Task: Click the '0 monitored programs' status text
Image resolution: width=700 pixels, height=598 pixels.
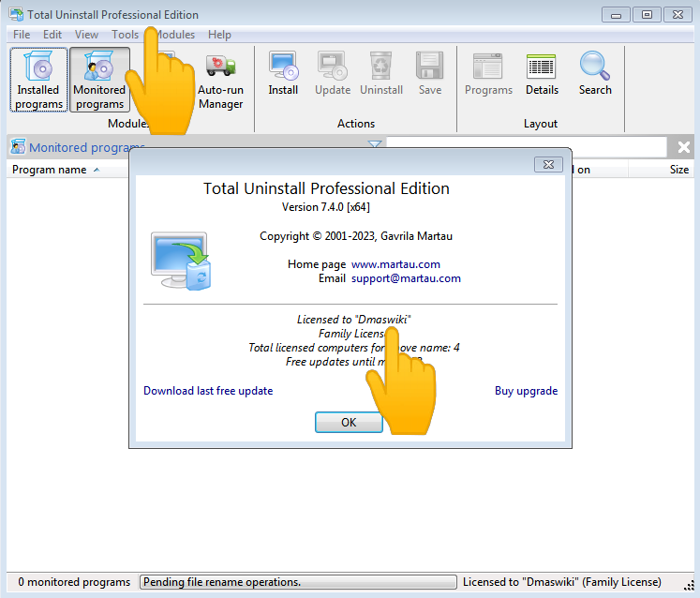Action: 74,582
